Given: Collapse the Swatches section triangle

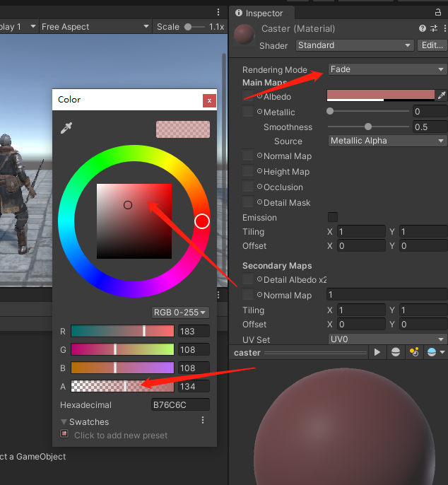Looking at the screenshot, I should coord(64,422).
